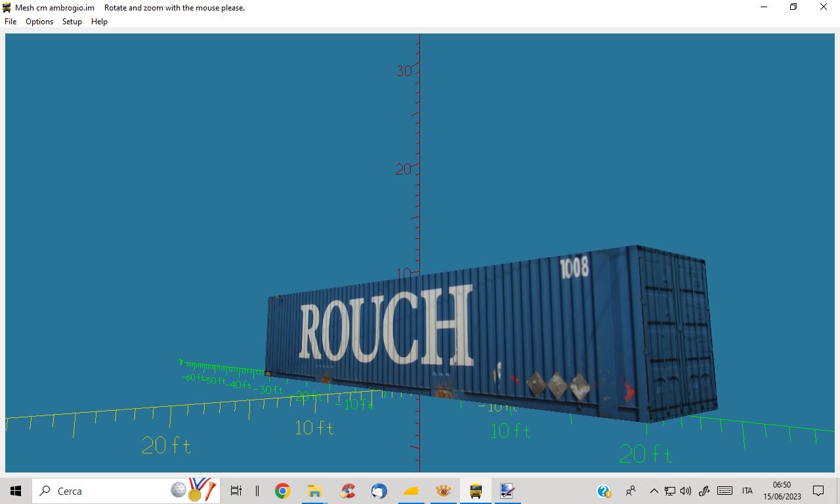
Task: Open the XnView eye icon in taskbar
Action: pos(444,491)
